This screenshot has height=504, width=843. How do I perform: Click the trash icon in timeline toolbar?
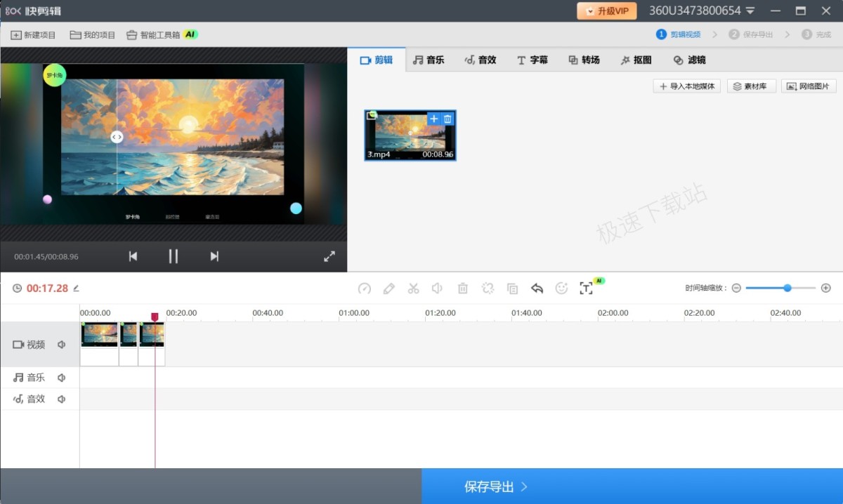463,289
